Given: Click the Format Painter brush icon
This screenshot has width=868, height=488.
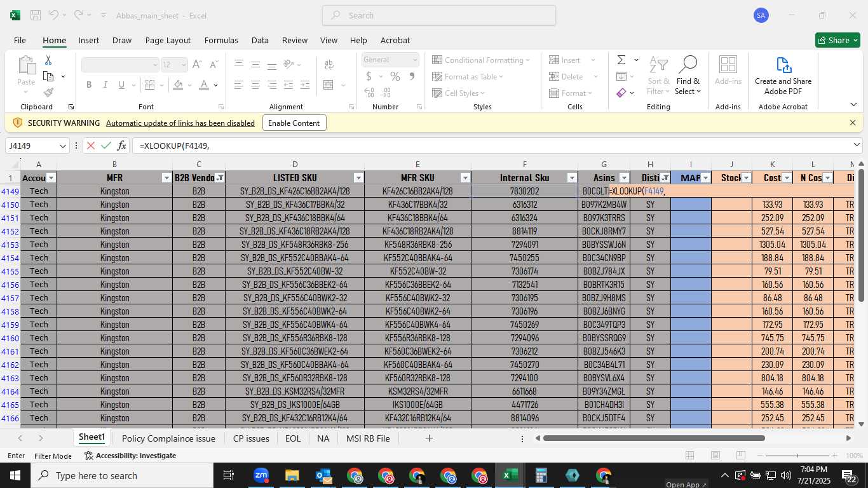Looking at the screenshot, I should [48, 92].
